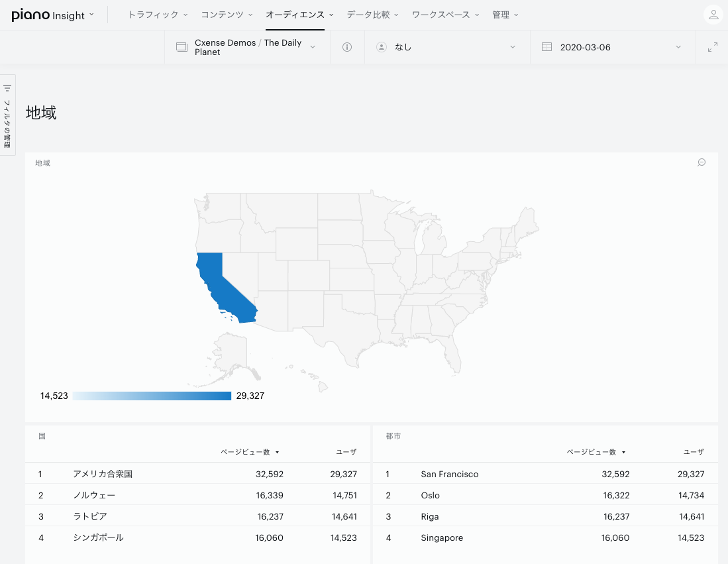Click the fullscreen expand arrows icon
Viewport: 728px width, 564px height.
click(x=713, y=47)
